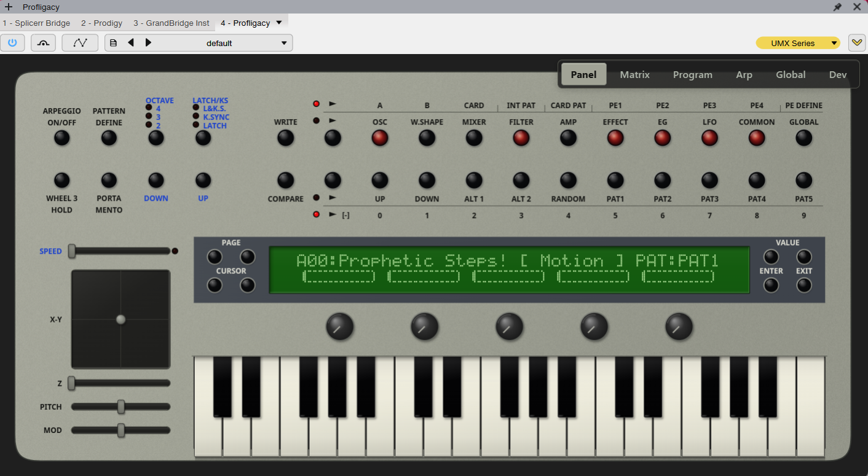Toggle the plugin power button
The height and width of the screenshot is (476, 868).
pyautogui.click(x=12, y=43)
